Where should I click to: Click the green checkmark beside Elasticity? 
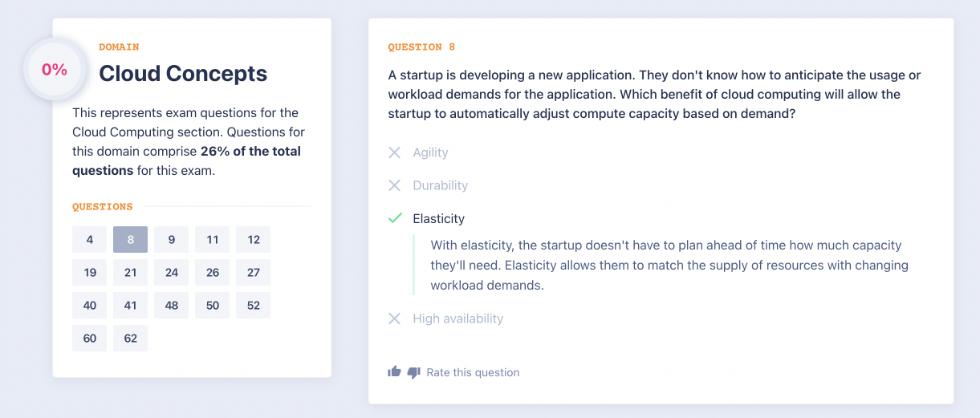(394, 218)
